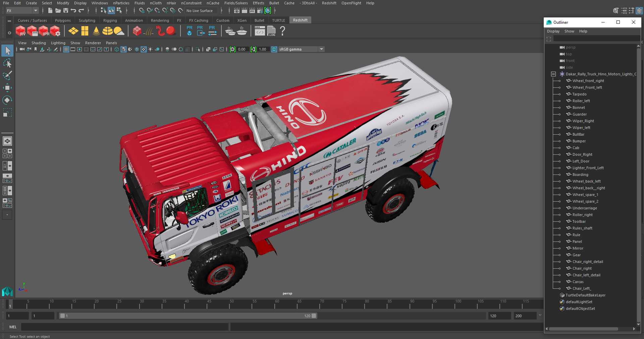The height and width of the screenshot is (339, 644).
Task: Select TurtleDefaultBakeLayer in the Outliner
Action: click(585, 295)
